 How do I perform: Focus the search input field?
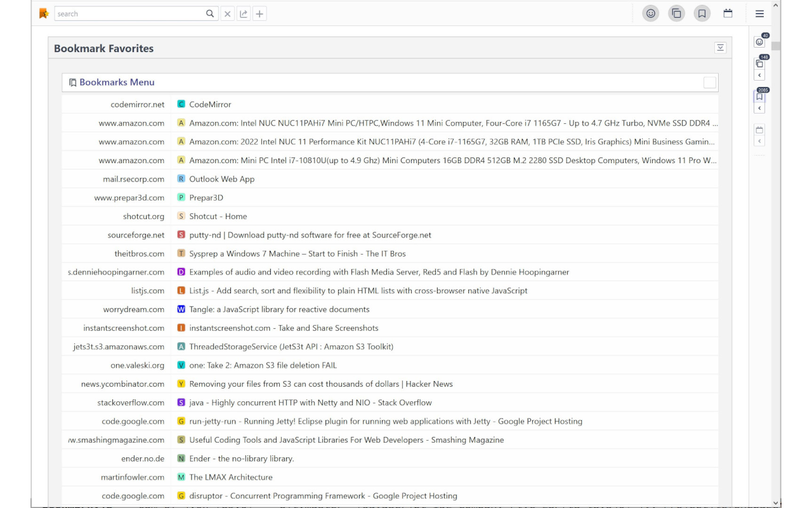130,14
